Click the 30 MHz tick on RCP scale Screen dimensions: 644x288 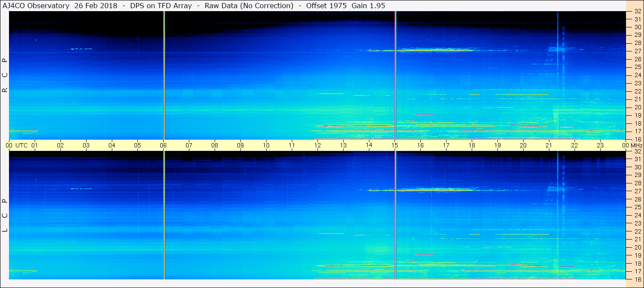pos(637,27)
